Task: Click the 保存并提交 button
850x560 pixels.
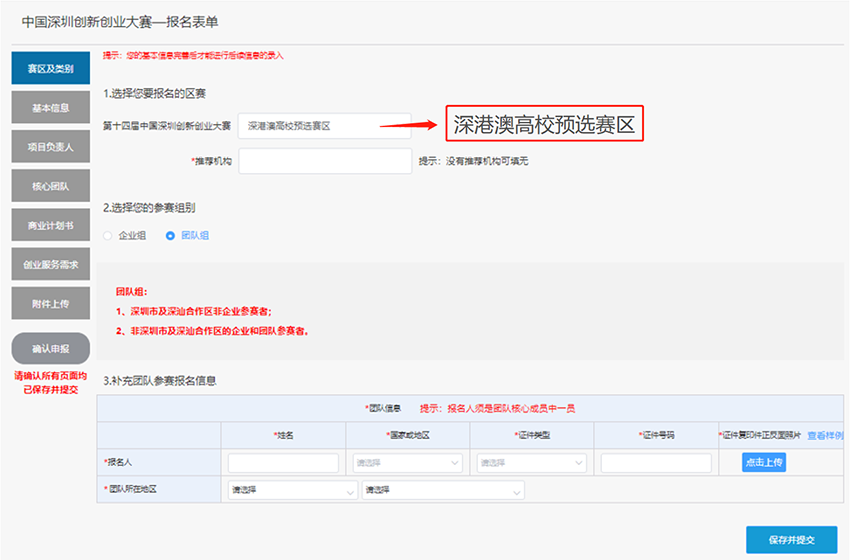Action: (x=791, y=539)
